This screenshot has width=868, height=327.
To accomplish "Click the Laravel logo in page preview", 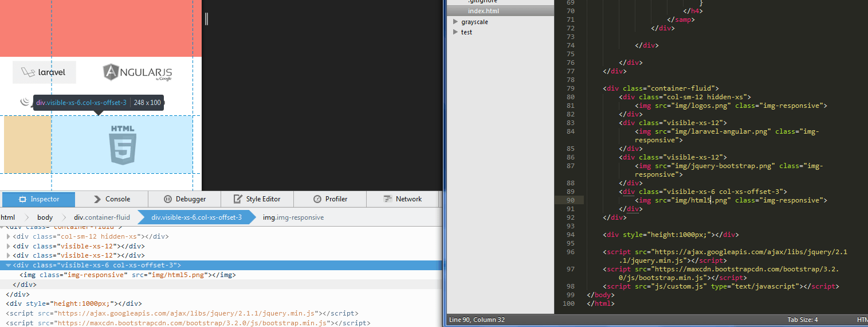I will point(44,72).
